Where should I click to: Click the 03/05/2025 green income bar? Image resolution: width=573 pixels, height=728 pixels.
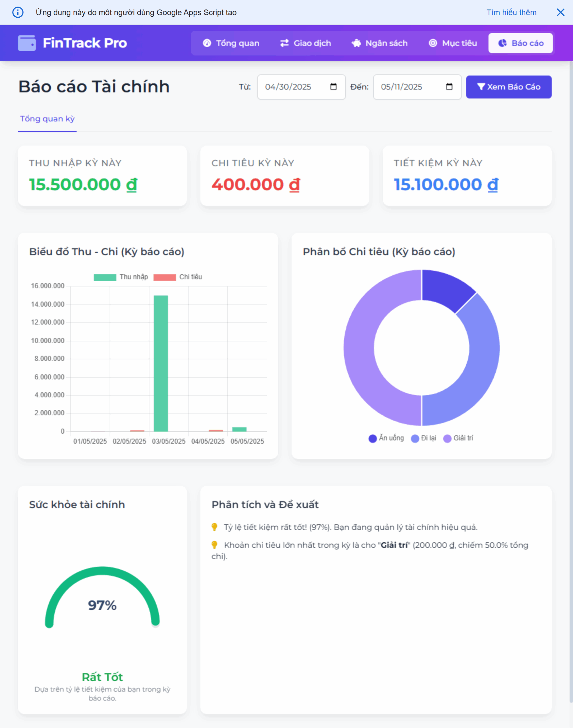click(161, 363)
